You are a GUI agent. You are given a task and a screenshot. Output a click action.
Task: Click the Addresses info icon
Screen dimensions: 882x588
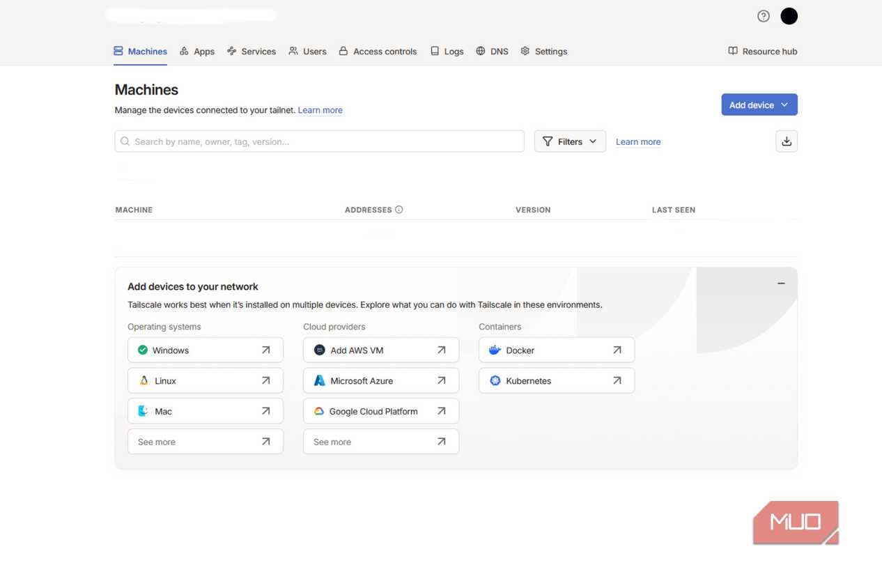point(399,210)
